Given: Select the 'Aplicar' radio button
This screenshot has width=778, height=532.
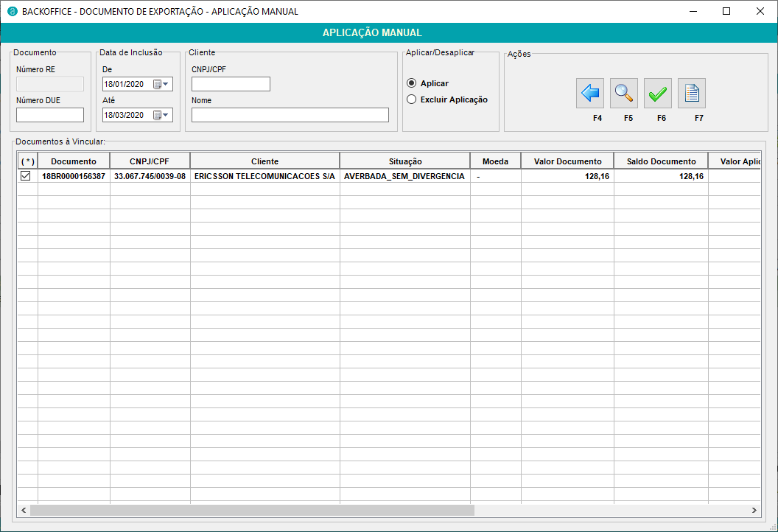Looking at the screenshot, I should (x=412, y=83).
